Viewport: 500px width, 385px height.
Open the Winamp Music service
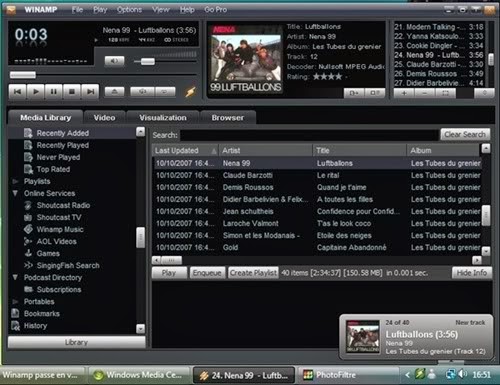click(60, 229)
